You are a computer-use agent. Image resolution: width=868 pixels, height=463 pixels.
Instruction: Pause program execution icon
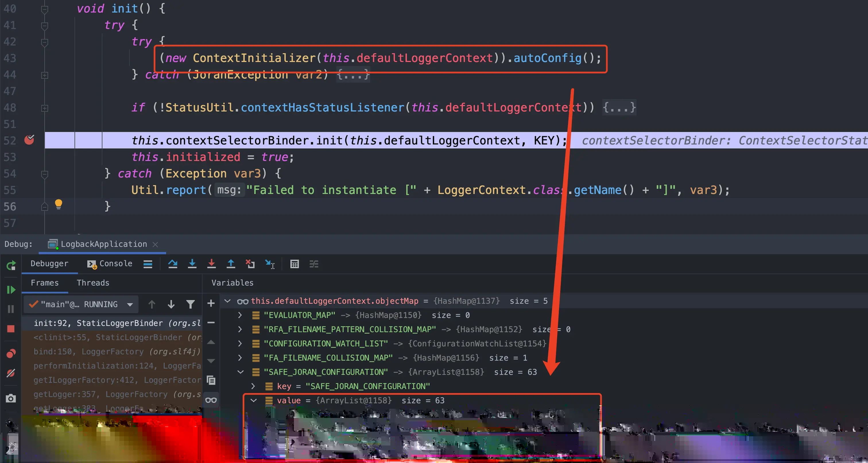coord(11,309)
